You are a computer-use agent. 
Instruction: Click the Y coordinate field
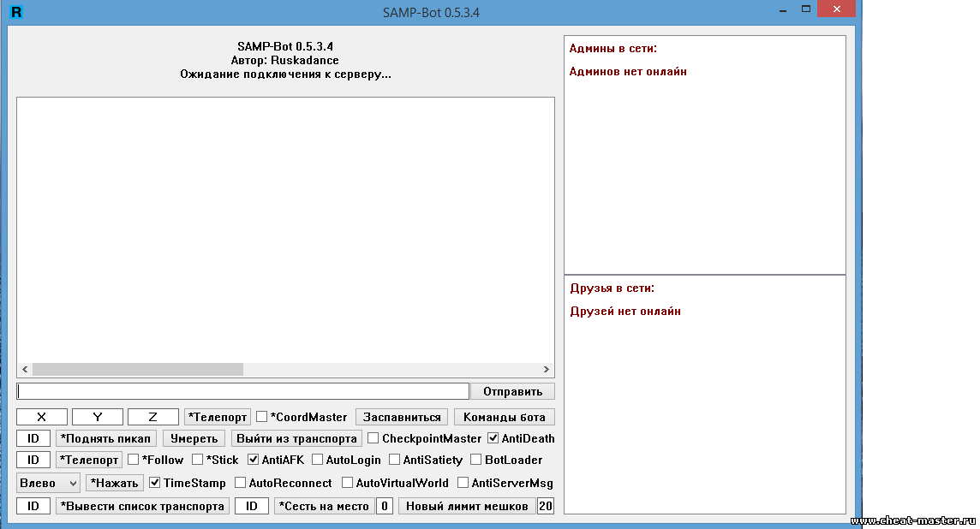click(x=98, y=417)
